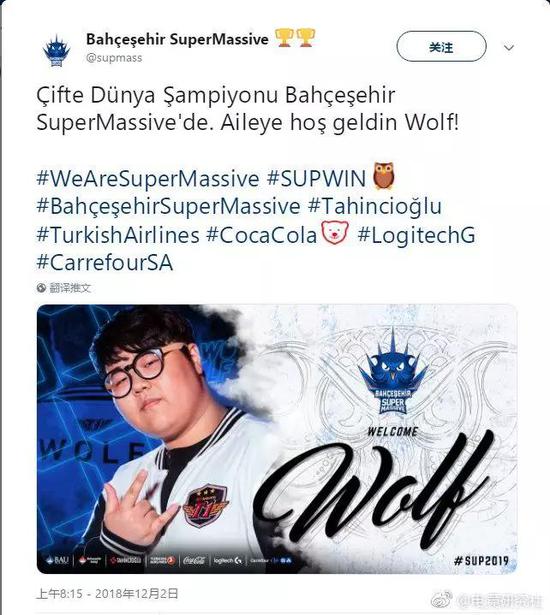Click the 关注 follow button
This screenshot has width=550, height=615.
[x=441, y=47]
